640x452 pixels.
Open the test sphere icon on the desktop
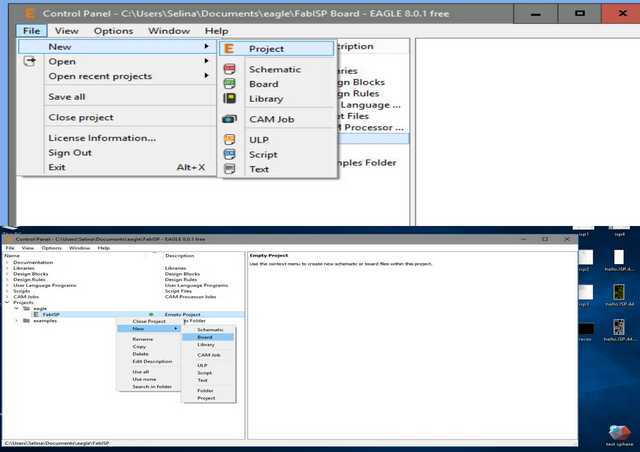point(619,435)
